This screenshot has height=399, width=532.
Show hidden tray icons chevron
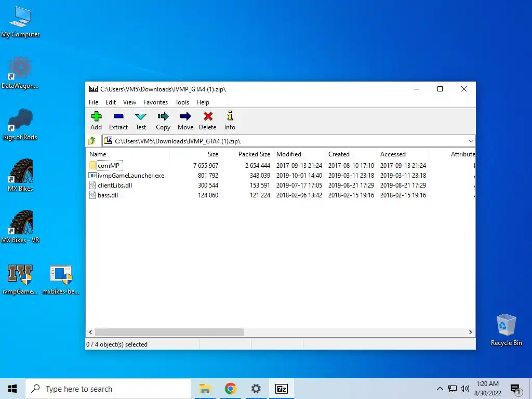pos(440,389)
